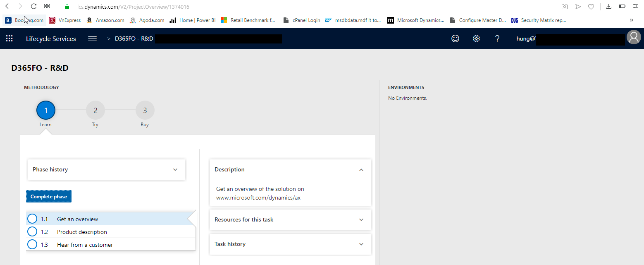644x265 pixels.
Task: Select phase 3 Buy step
Action: point(145,111)
